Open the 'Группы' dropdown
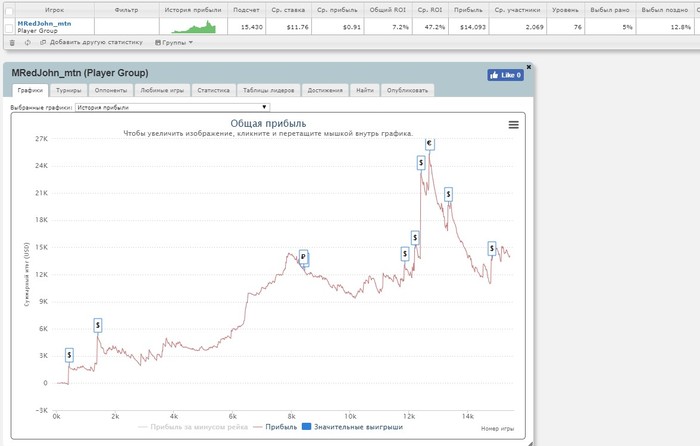This screenshot has width=700, height=446. click(x=174, y=43)
